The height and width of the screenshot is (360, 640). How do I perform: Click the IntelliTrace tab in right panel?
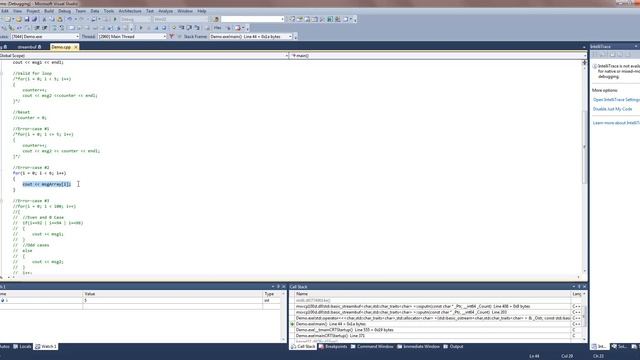pyautogui.click(x=599, y=347)
